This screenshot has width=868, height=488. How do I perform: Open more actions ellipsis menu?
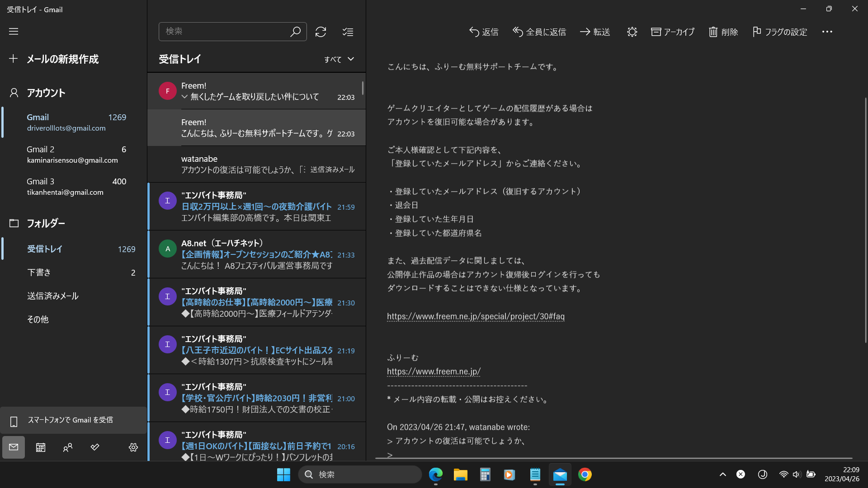tap(827, 32)
